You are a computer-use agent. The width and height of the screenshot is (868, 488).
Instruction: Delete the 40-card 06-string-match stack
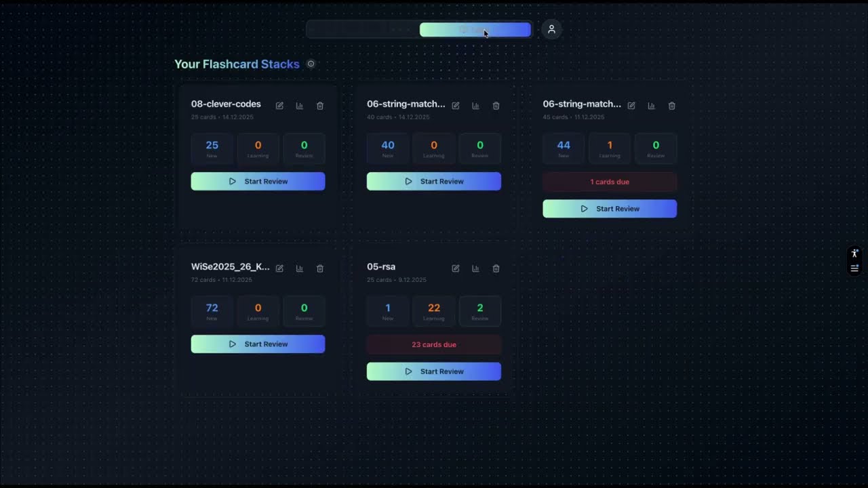[x=496, y=106]
